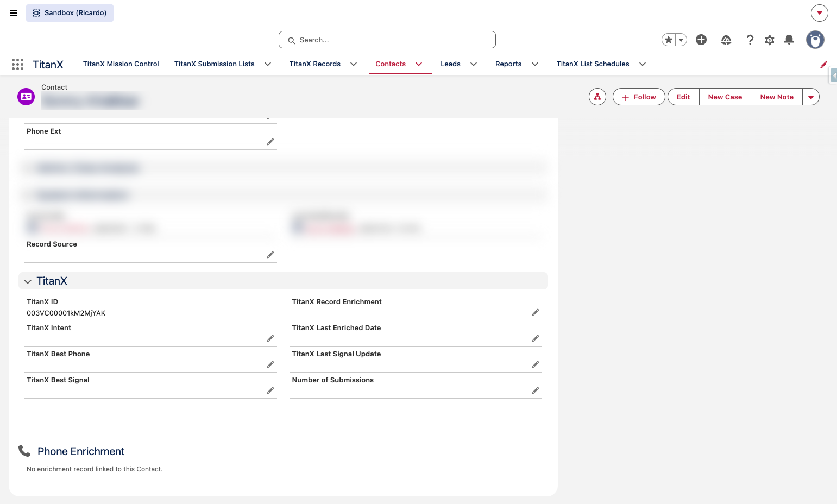
Task: Create a New Case
Action: (x=725, y=97)
